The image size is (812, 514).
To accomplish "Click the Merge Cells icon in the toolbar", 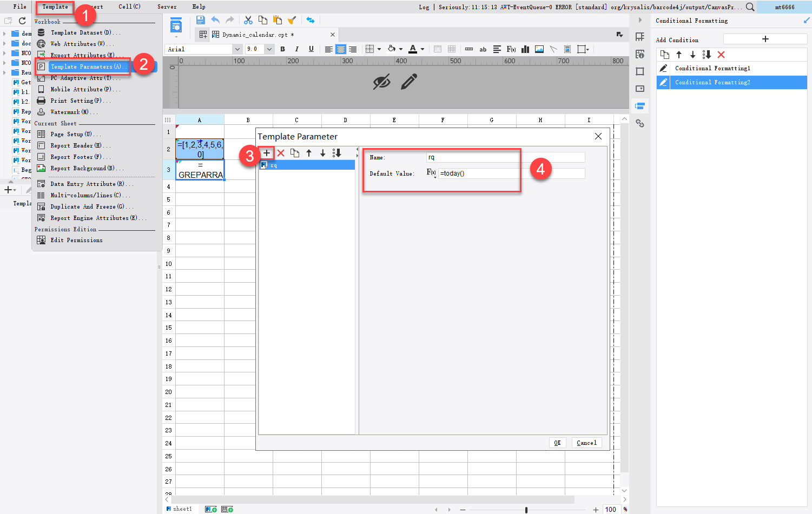I will (437, 49).
